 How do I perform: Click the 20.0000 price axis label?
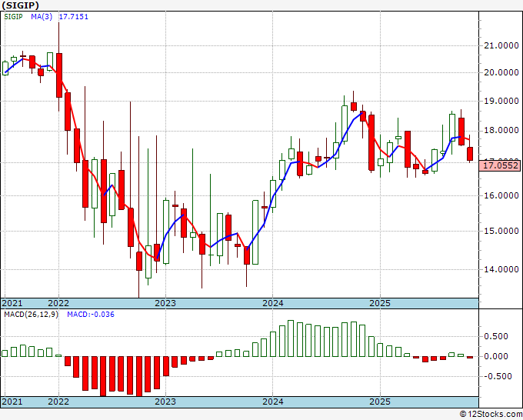click(501, 72)
